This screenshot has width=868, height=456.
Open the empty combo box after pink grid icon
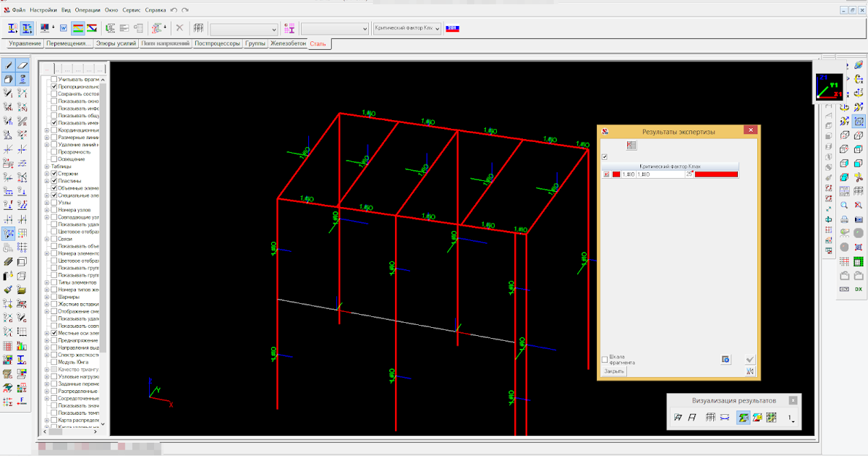pos(335,28)
